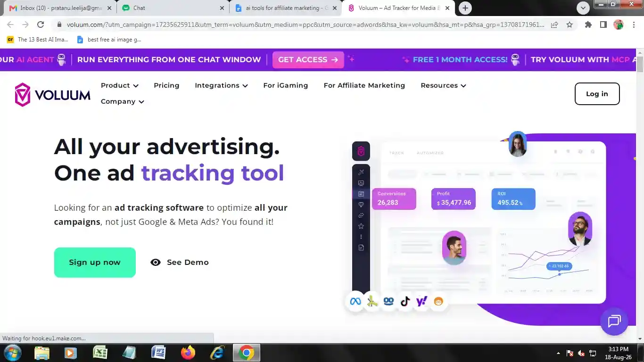Launch Firefox from the taskbar
Screen dimensions: 644x362
(x=188, y=353)
